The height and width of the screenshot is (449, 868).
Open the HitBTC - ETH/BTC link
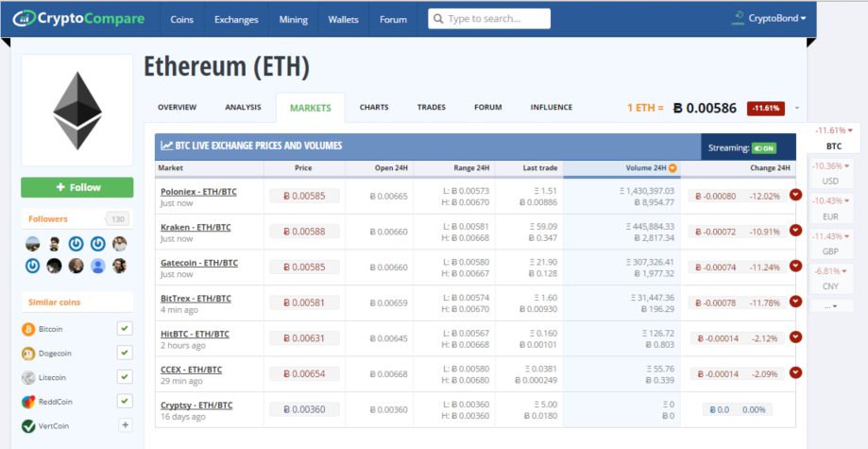coord(195,334)
